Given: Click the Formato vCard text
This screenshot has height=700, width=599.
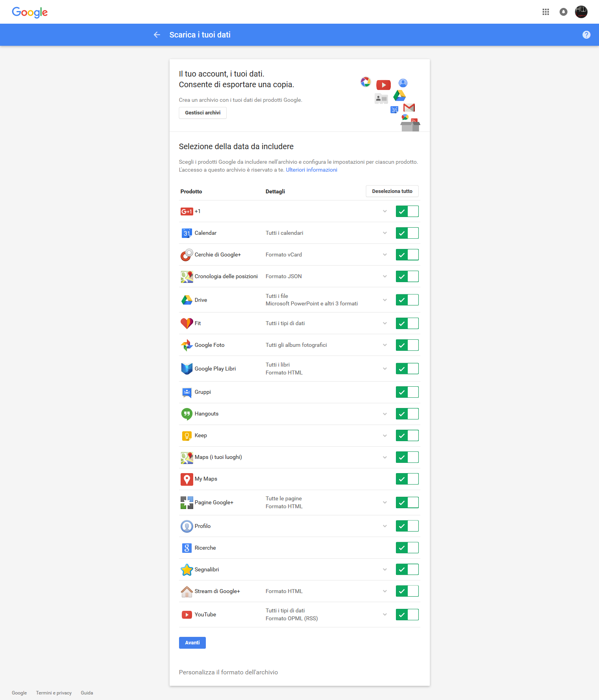Looking at the screenshot, I should tap(284, 255).
